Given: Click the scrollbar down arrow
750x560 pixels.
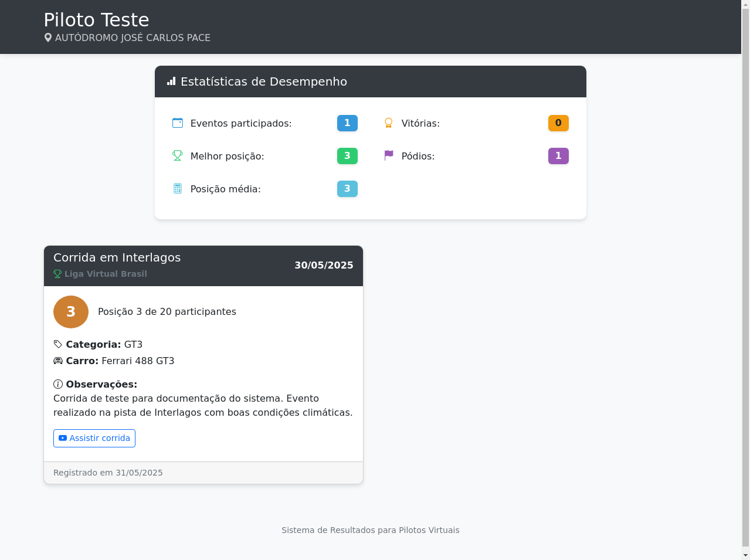Looking at the screenshot, I should click(745, 555).
